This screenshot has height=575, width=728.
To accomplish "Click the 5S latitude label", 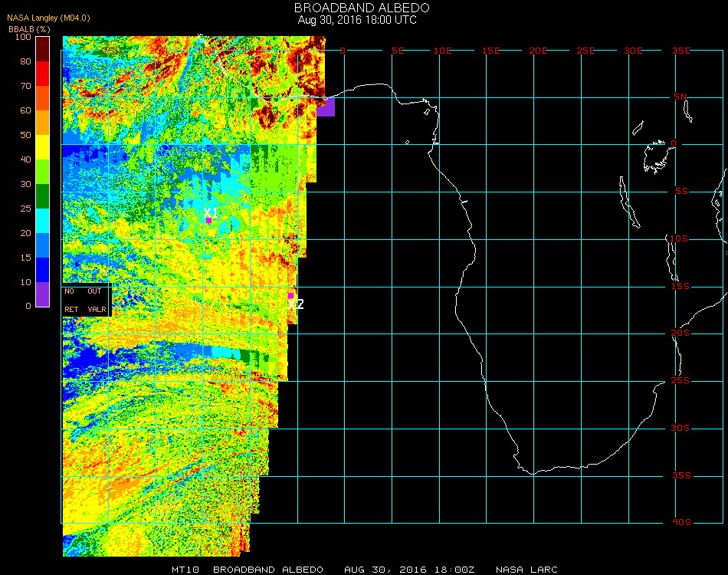I will point(681,192).
